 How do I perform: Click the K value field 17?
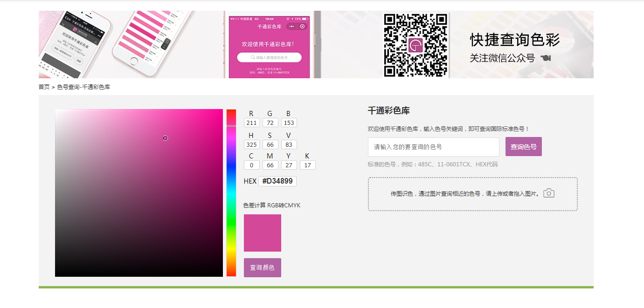click(308, 165)
